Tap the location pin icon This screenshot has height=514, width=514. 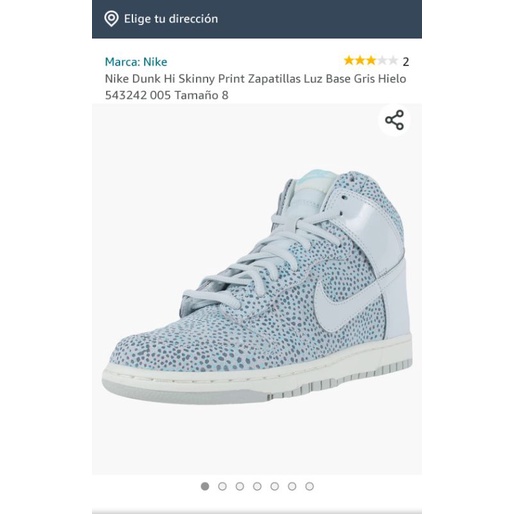(111, 19)
